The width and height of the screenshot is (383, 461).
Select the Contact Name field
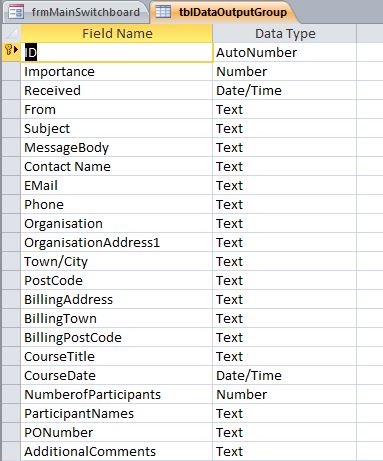point(117,166)
